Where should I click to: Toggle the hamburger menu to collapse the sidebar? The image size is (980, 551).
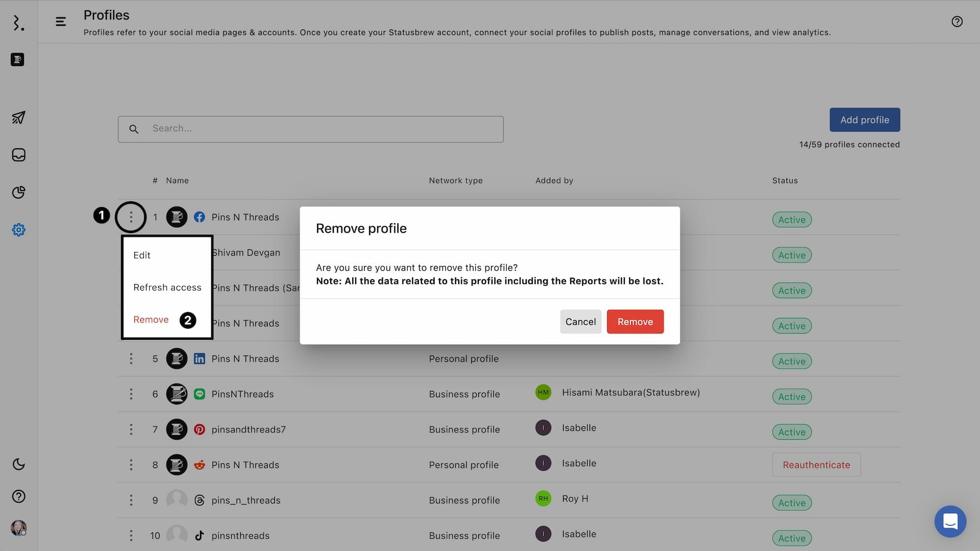pos(61,22)
